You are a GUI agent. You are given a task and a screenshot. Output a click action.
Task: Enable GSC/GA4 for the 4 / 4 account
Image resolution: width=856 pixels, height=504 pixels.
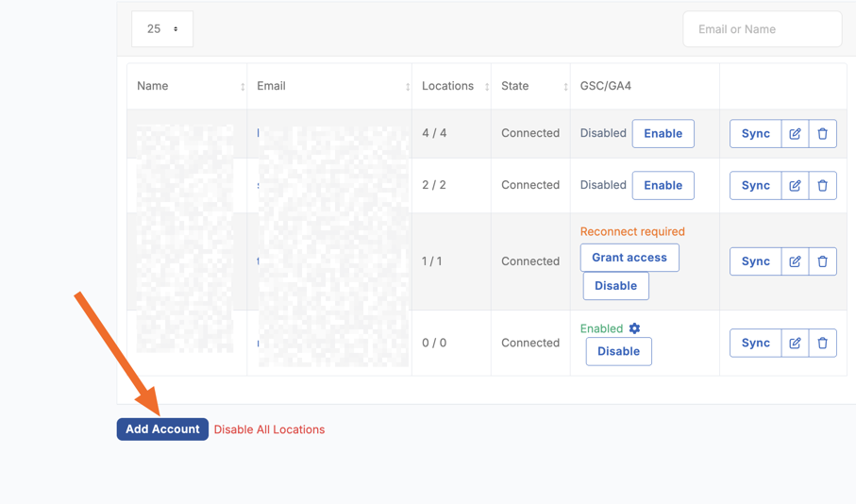point(663,134)
